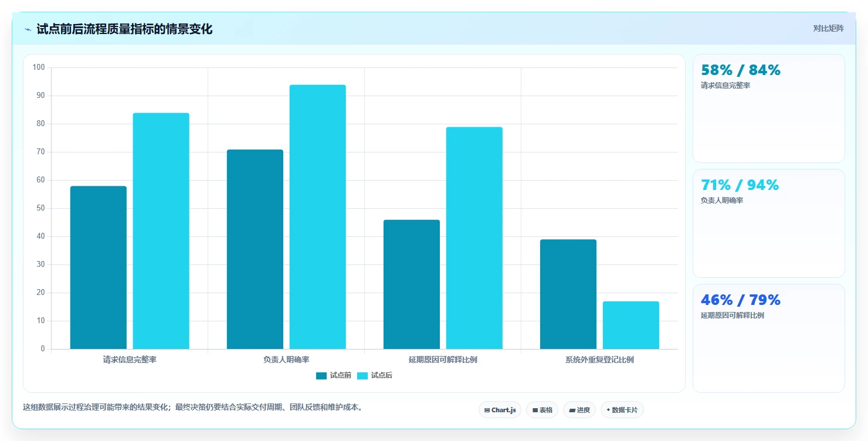Toggle the 试点前 legend color swatch

(x=321, y=376)
